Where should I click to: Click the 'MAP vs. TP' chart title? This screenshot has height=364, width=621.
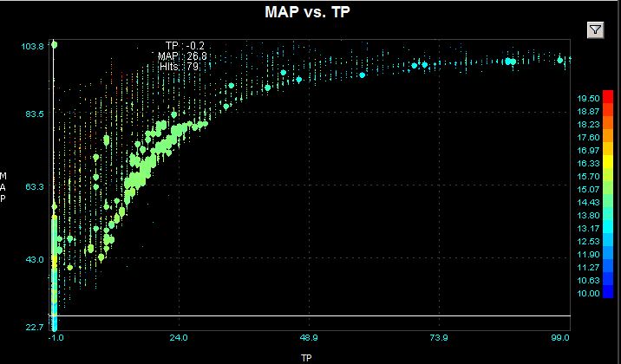(x=310, y=13)
